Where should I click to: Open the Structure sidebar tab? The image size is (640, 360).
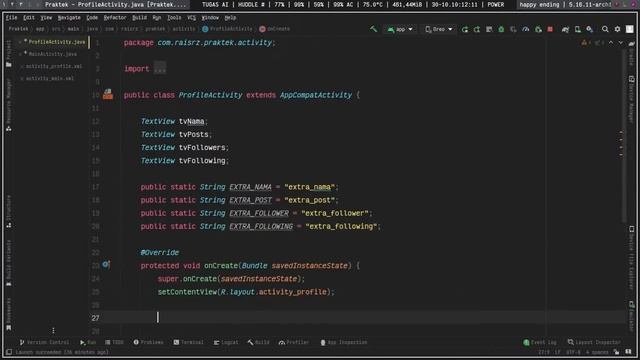pos(9,211)
